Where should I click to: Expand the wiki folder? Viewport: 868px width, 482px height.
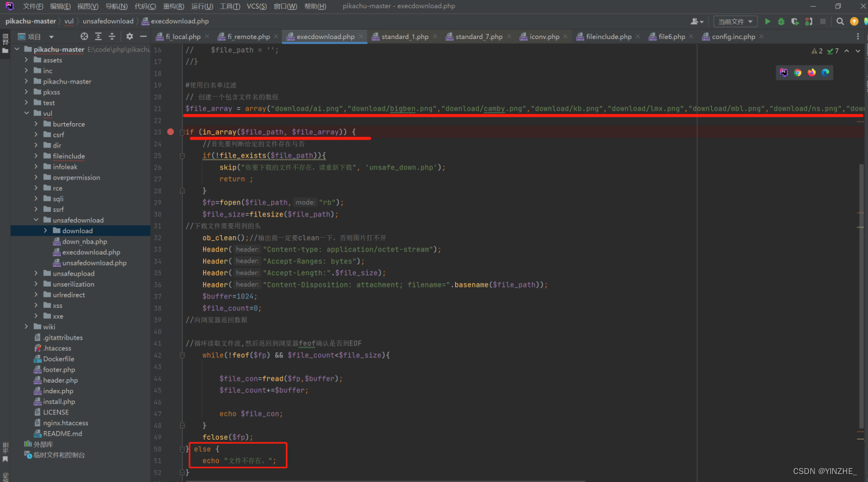click(26, 326)
